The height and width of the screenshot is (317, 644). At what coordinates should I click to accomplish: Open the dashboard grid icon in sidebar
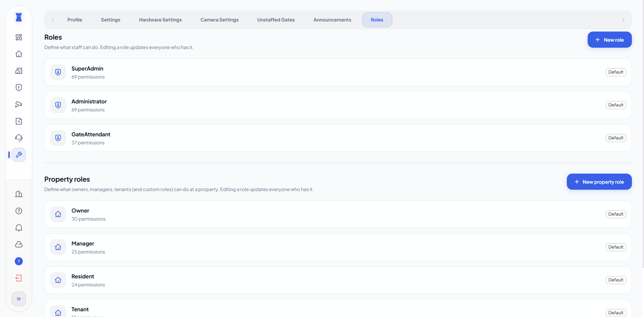coord(19,37)
